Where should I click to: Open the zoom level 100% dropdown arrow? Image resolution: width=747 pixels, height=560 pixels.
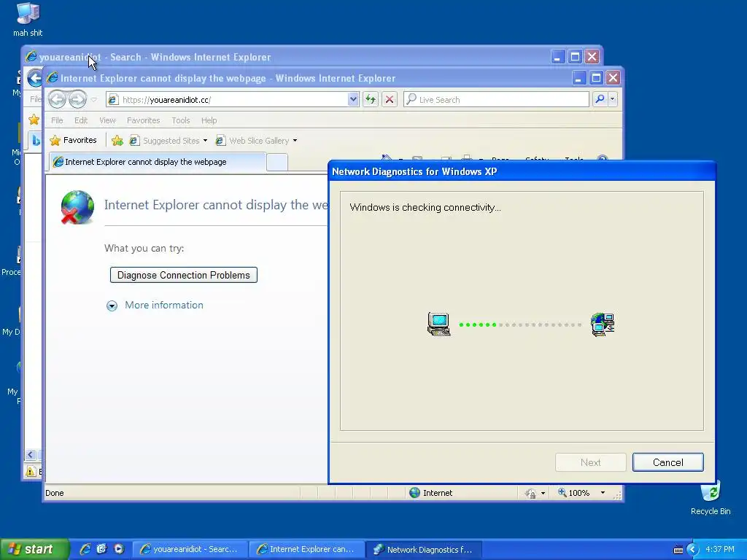click(603, 493)
